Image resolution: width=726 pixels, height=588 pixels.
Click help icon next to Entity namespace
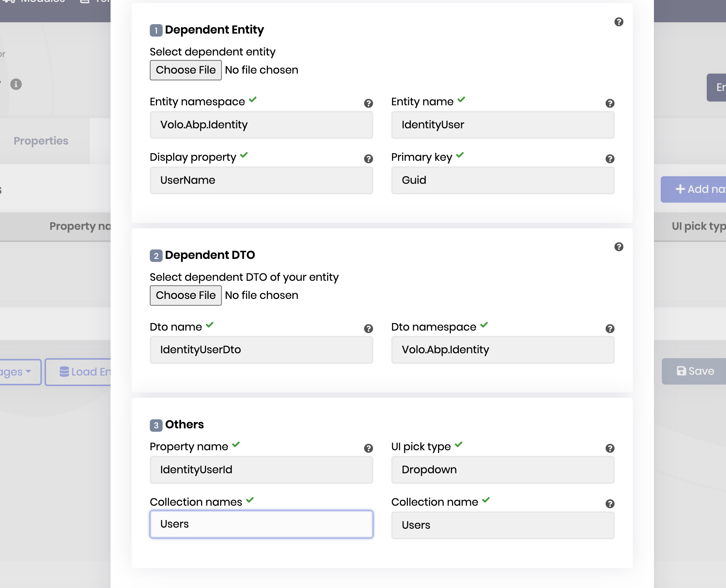pyautogui.click(x=369, y=103)
